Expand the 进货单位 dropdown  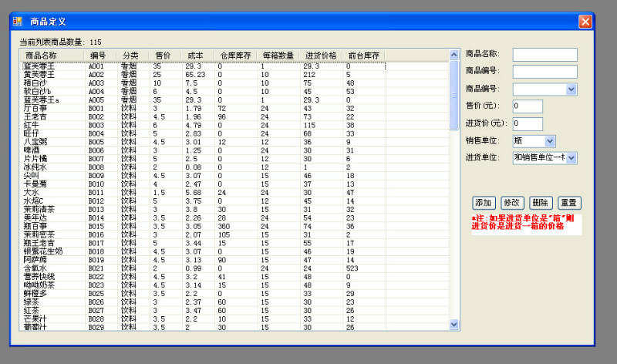[x=571, y=158]
